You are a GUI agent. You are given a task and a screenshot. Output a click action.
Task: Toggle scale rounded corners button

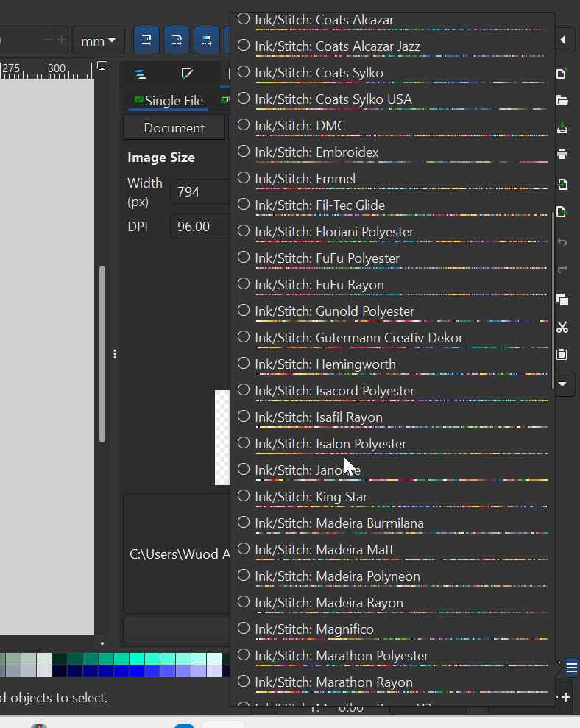coord(177,40)
